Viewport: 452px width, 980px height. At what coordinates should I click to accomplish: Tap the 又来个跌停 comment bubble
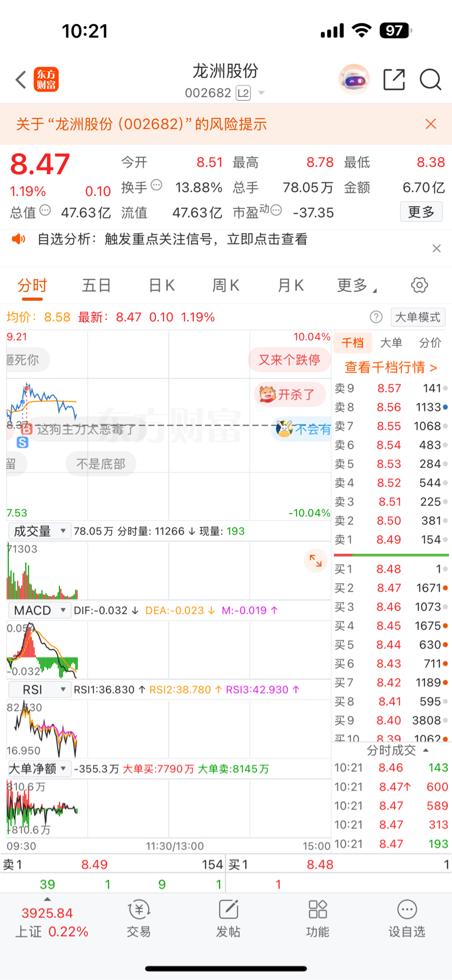pos(290,360)
